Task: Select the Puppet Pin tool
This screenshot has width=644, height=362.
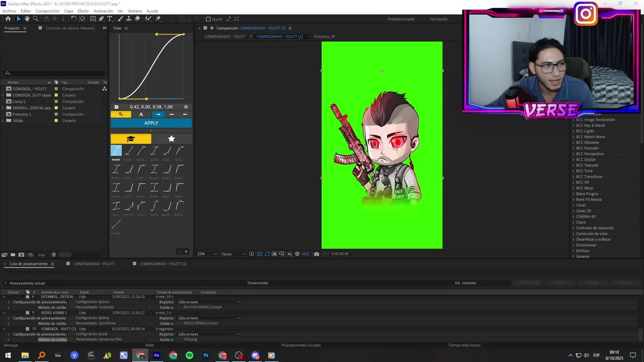Action: click(x=158, y=19)
